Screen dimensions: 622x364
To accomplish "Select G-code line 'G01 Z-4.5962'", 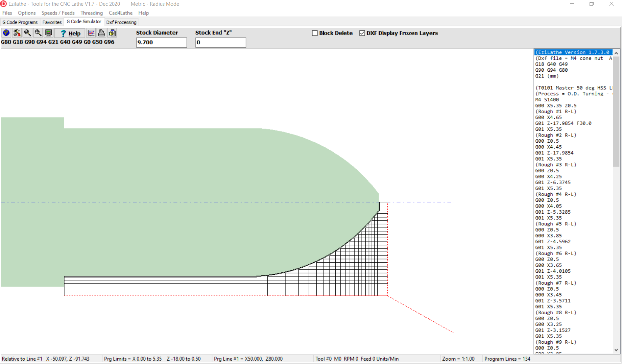I will [553, 242].
